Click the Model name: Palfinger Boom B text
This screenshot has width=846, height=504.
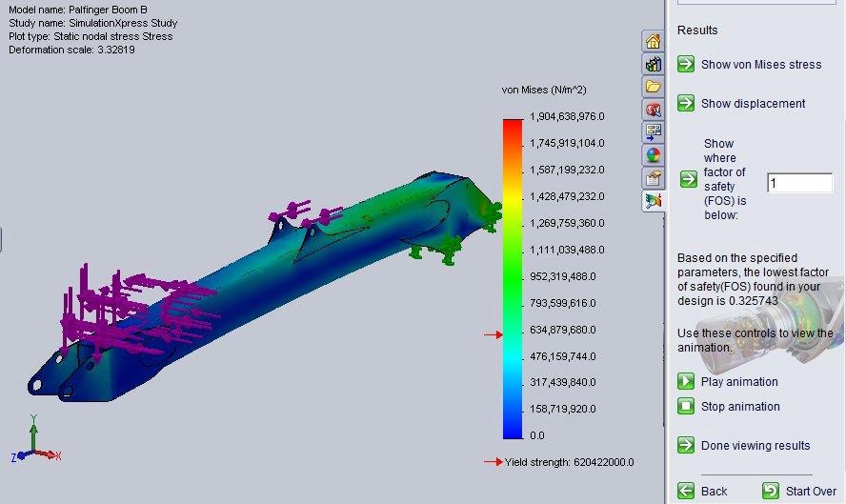(x=78, y=10)
